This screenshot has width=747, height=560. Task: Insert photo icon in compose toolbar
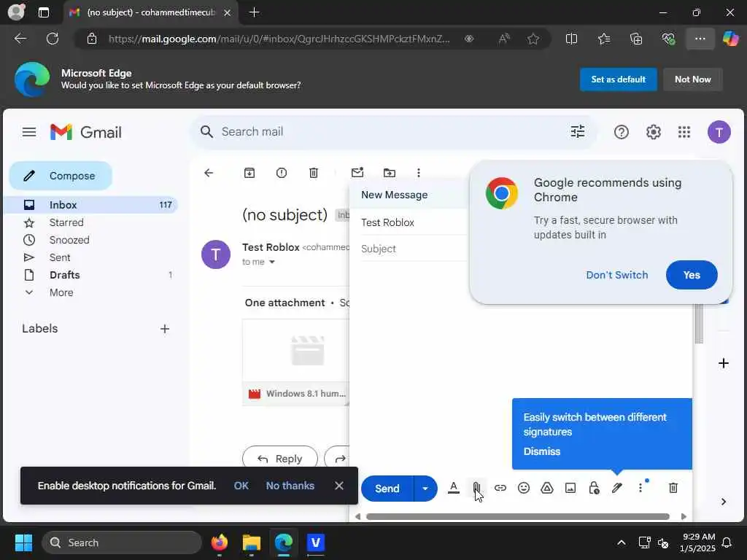[570, 488]
